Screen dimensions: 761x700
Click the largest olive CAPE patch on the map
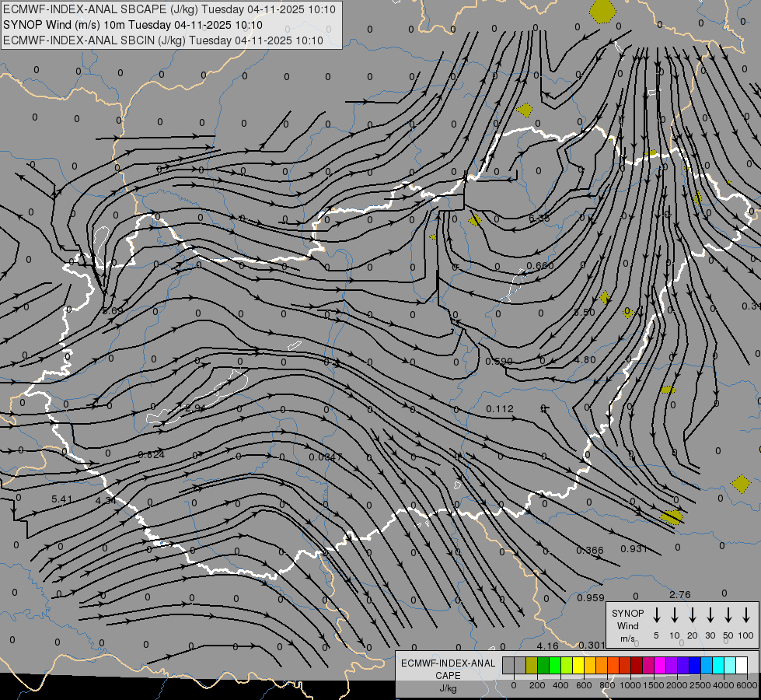(602, 11)
